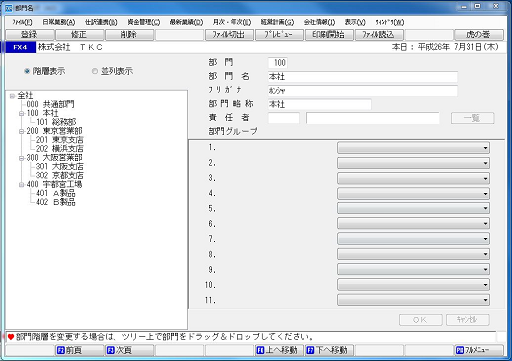Select the 階層表示 radio button
512x361 pixels.
pyautogui.click(x=27, y=71)
